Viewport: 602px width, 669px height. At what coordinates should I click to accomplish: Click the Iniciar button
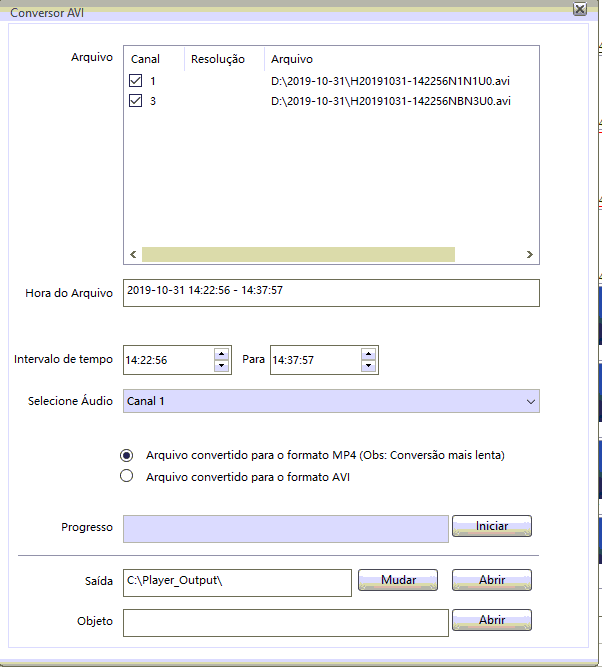(491, 526)
